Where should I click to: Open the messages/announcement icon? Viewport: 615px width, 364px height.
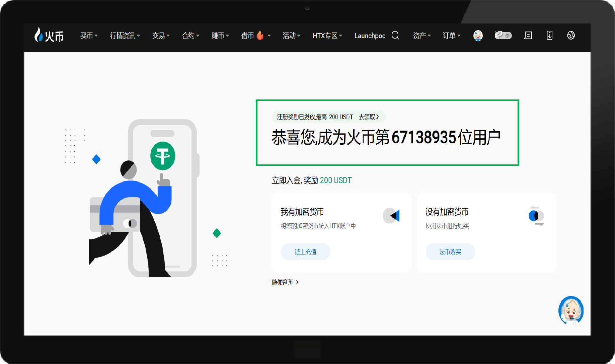tap(528, 35)
